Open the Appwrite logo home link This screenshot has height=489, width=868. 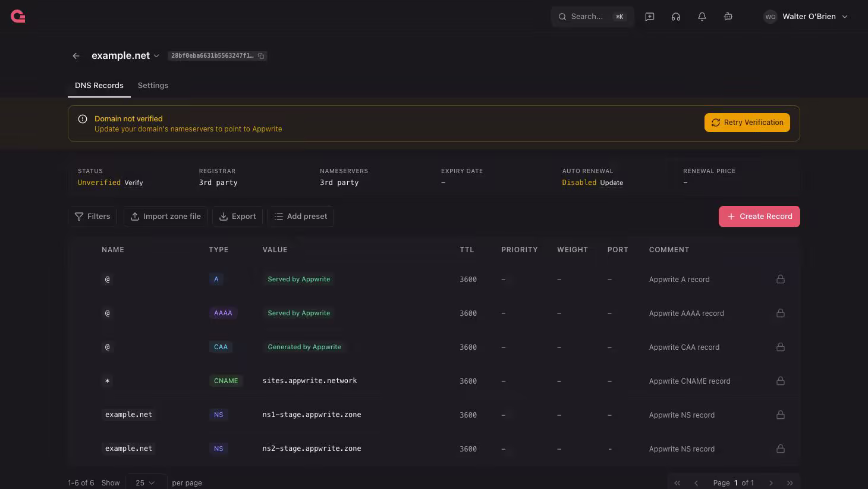(x=18, y=17)
